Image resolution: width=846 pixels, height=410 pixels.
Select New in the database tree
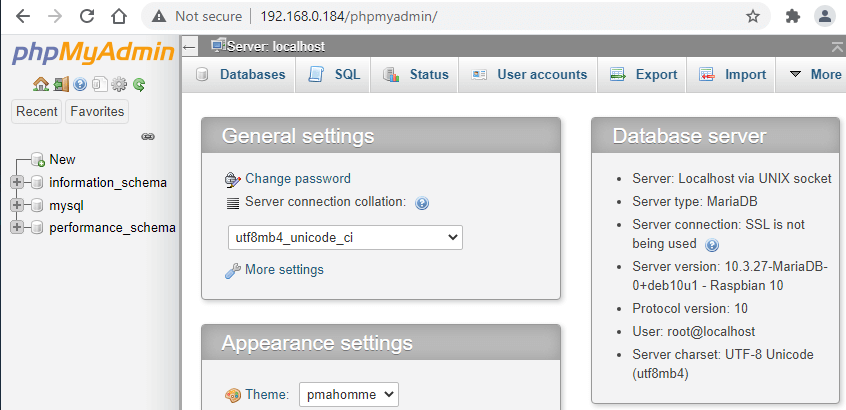(x=62, y=160)
